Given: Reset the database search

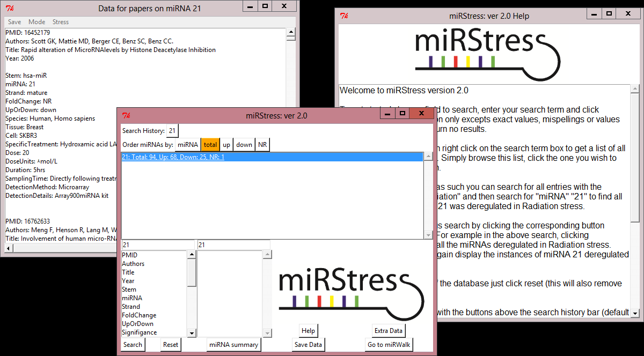Looking at the screenshot, I should pyautogui.click(x=170, y=344).
